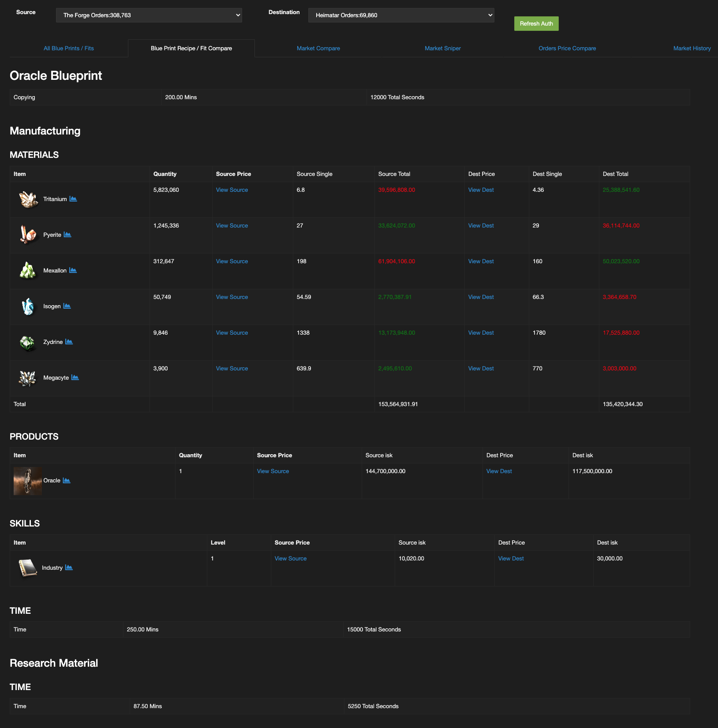This screenshot has height=728, width=718.
Task: Switch to All Blue Prints / Fits tab
Action: click(69, 49)
